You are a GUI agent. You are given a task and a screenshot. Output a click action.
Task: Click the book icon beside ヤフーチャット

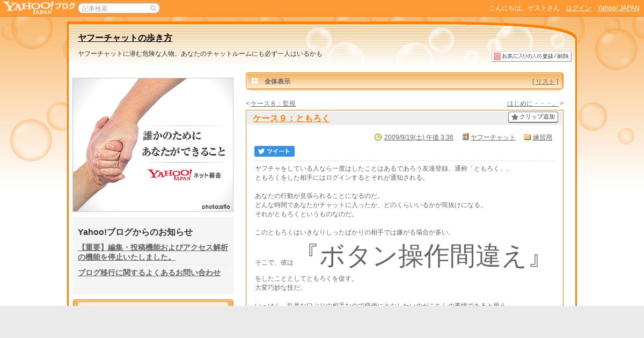465,137
